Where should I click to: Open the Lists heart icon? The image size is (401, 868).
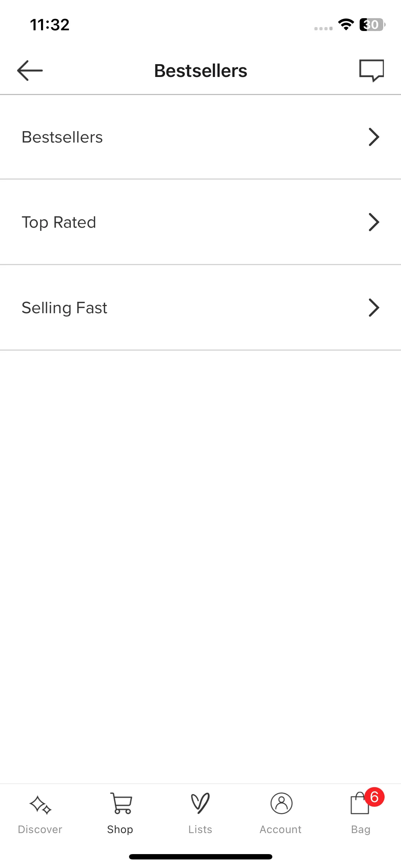(x=200, y=804)
